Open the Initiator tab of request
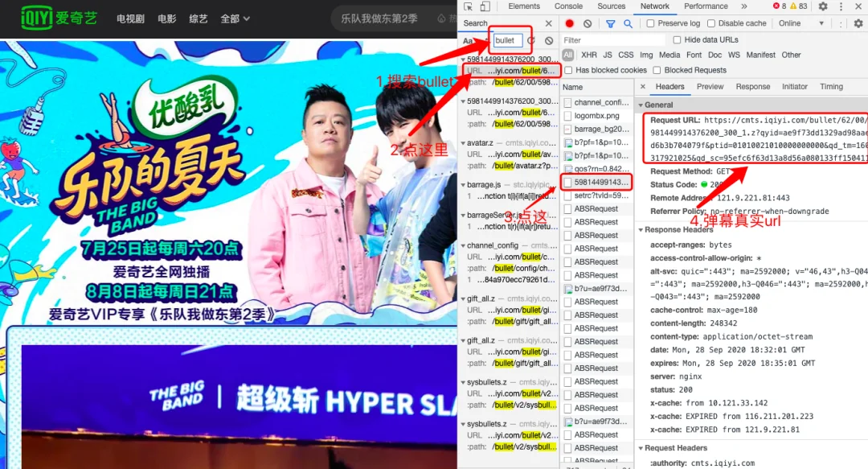Screen dimensions: 868x469 coord(794,87)
